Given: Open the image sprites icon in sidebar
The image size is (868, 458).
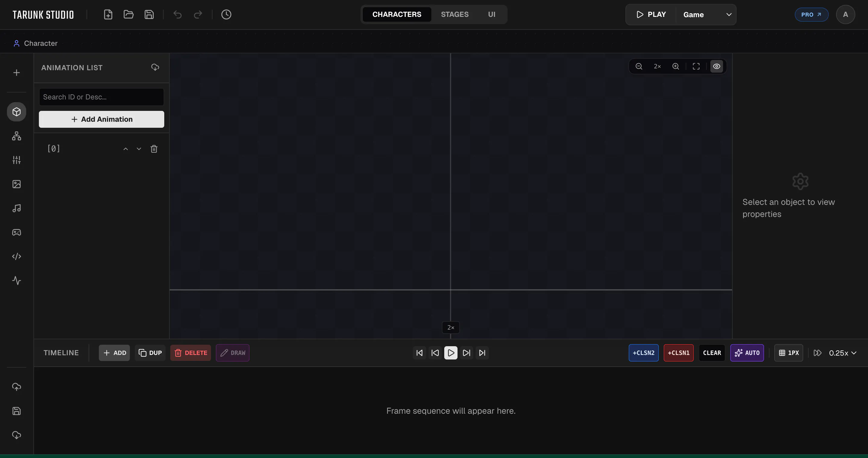Looking at the screenshot, I should click(17, 184).
